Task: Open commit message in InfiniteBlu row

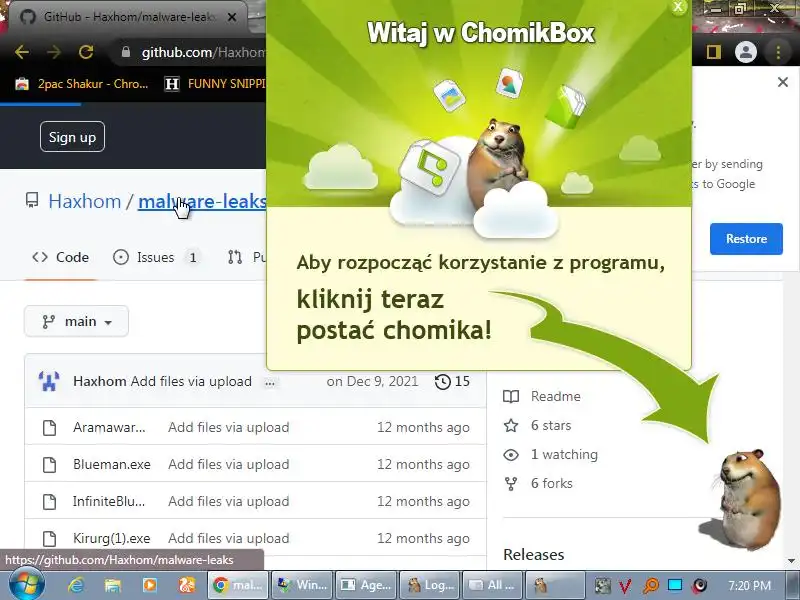Action: pyautogui.click(x=229, y=501)
